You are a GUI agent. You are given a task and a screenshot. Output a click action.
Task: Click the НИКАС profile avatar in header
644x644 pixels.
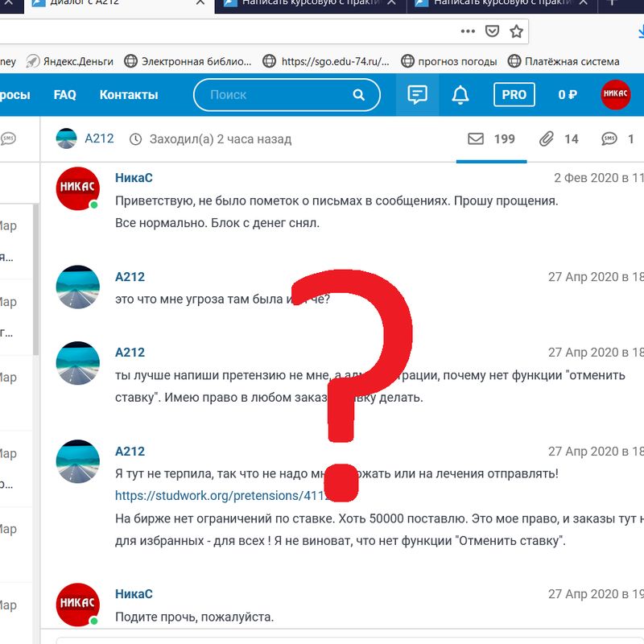(616, 95)
